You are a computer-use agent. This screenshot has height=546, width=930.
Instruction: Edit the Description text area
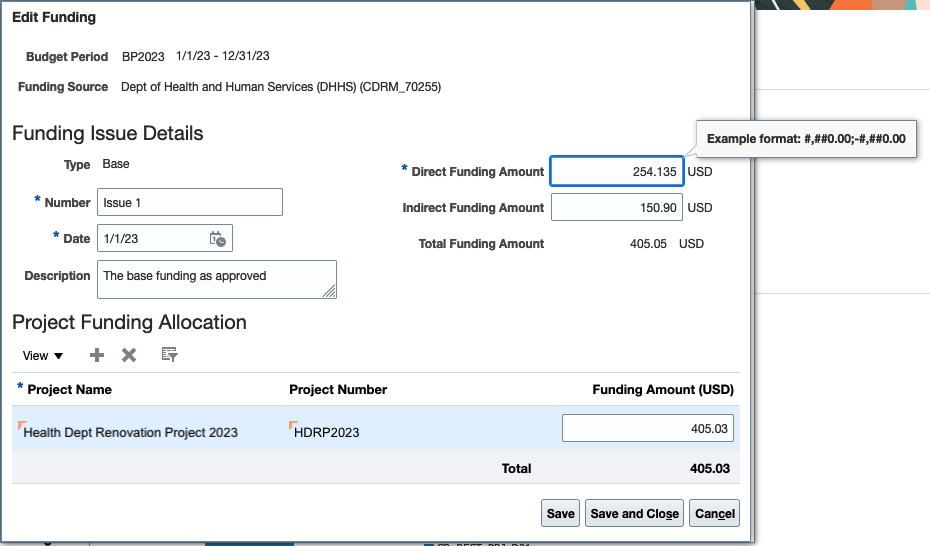(215, 279)
